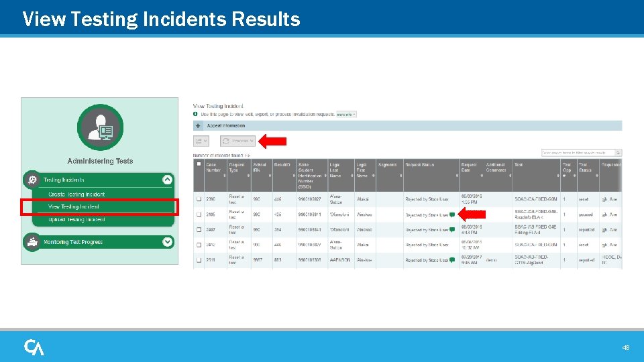Click the plus icon on Appeal Information bar
644x362 pixels.
pyautogui.click(x=198, y=125)
